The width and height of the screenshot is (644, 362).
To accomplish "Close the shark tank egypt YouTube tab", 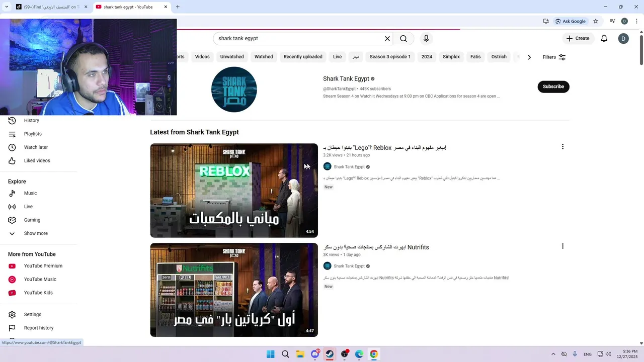I will [166, 7].
